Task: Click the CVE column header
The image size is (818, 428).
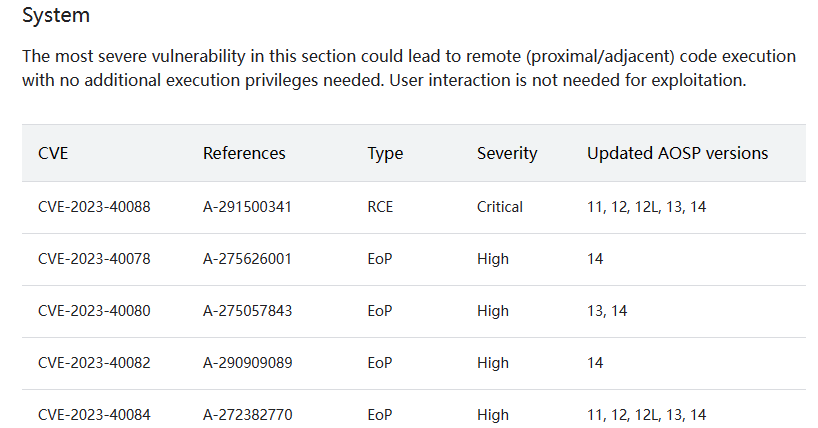Action: coord(53,153)
